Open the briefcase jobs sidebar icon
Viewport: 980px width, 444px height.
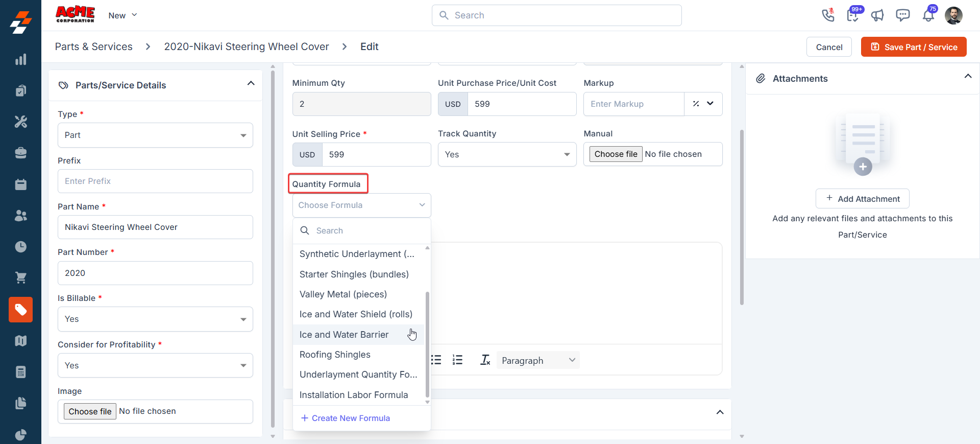(x=20, y=153)
